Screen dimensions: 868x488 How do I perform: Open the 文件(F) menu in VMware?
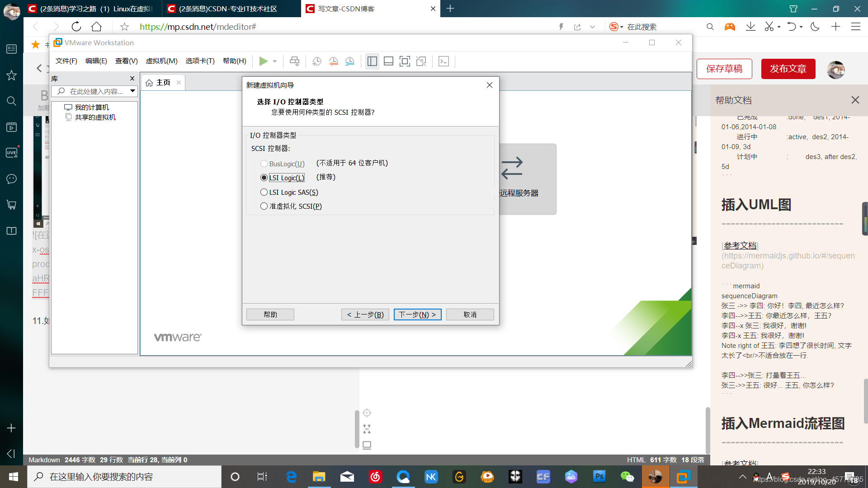66,61
